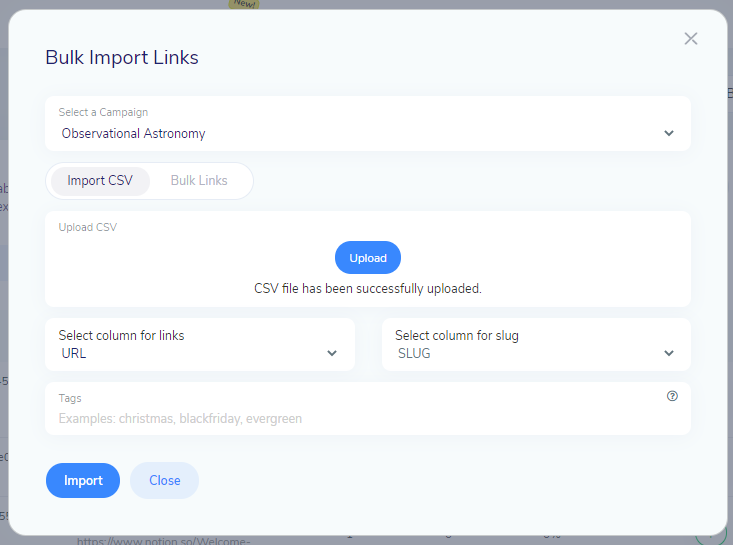Click the chevron arrow in campaign selector
The image size is (733, 545).
[669, 133]
